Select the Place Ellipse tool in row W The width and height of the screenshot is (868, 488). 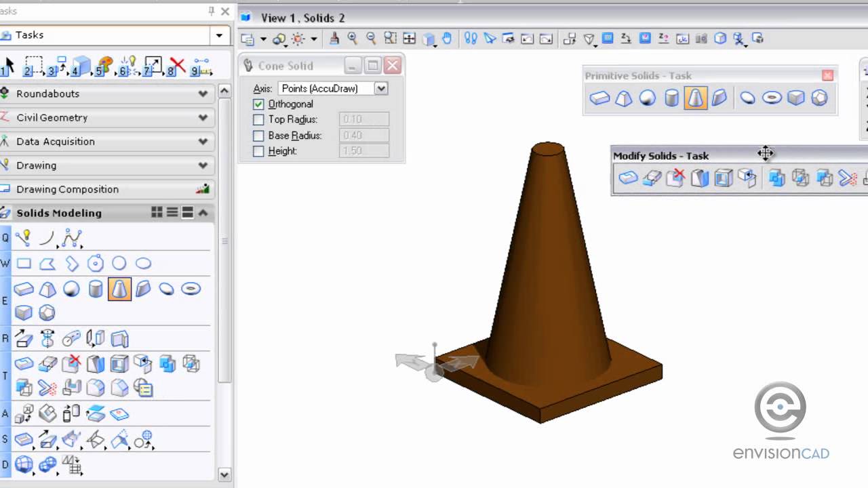[143, 264]
